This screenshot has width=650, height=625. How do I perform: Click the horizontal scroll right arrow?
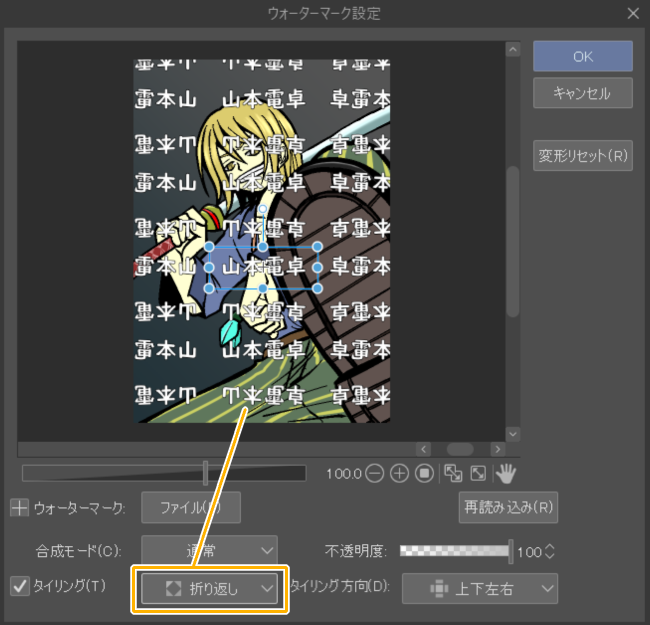(x=497, y=449)
